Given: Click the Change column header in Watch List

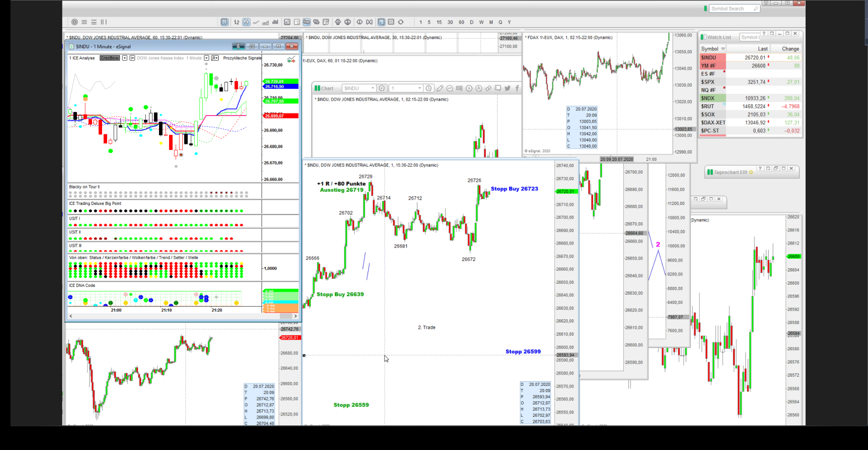Looking at the screenshot, I should [x=790, y=49].
